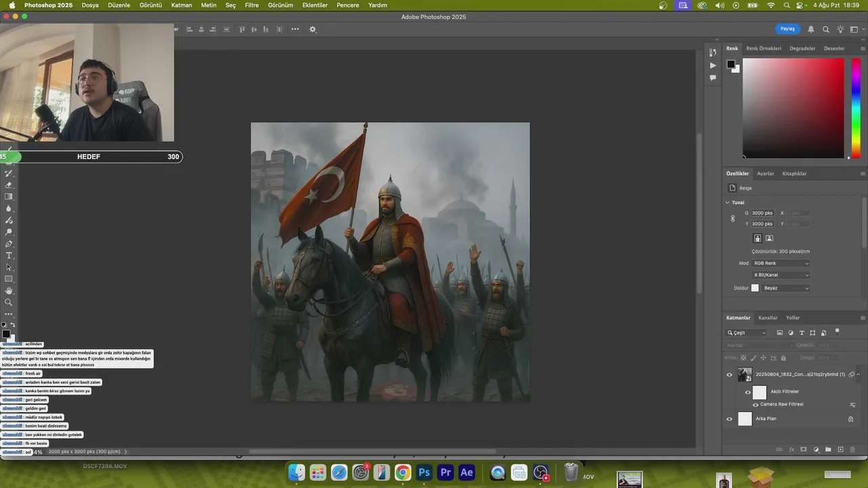Click the notifications bell icon
The height and width of the screenshot is (488, 868).
810,29
